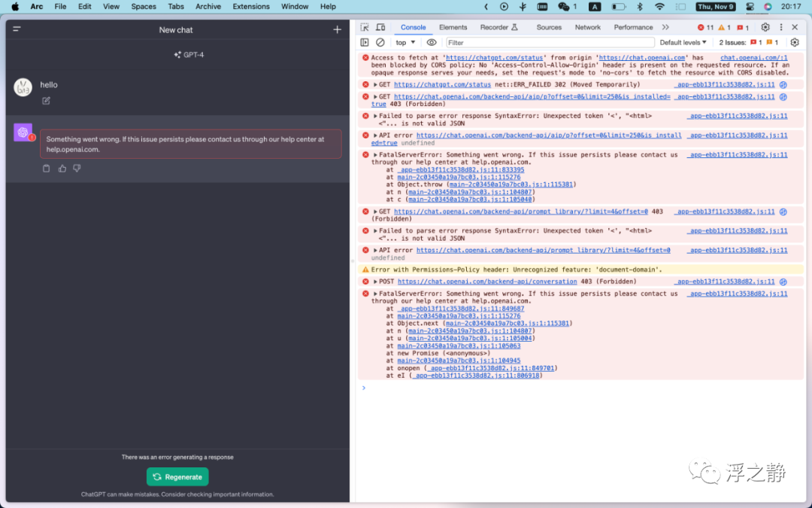
Task: Open the 'Default levels' log level dropdown
Action: (683, 42)
